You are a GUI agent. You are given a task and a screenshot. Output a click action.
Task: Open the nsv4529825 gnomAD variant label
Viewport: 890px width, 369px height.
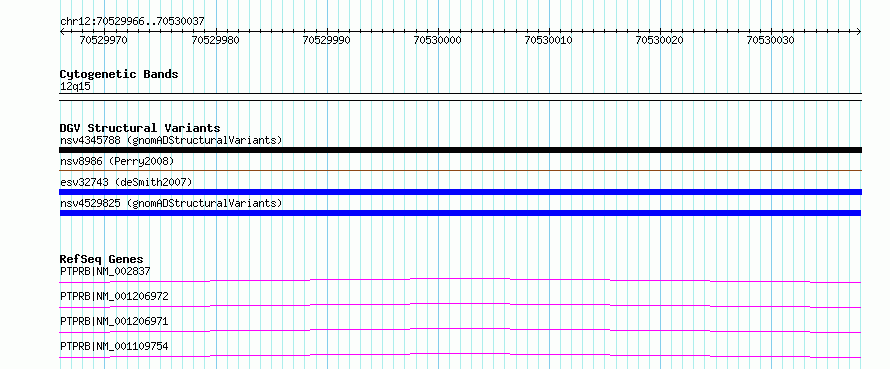click(171, 203)
